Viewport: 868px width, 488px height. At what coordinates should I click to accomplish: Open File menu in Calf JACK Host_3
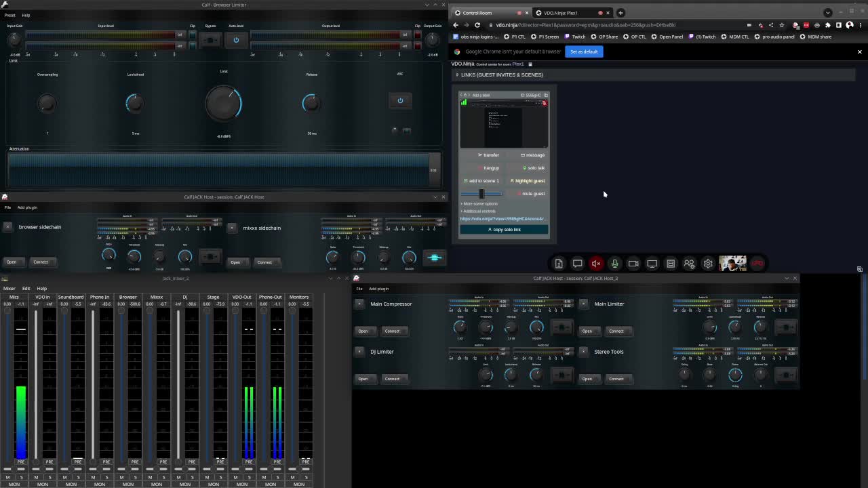pos(359,289)
